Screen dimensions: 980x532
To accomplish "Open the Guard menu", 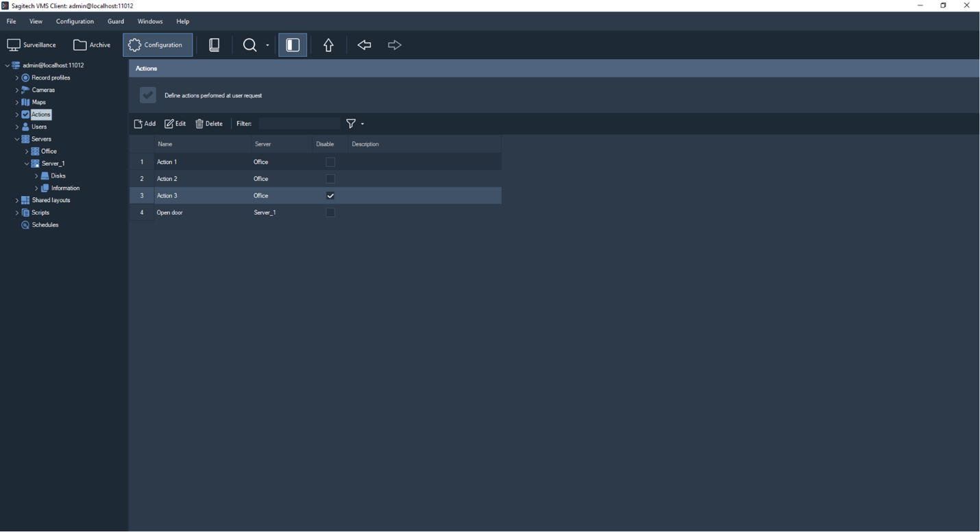I will pos(116,22).
